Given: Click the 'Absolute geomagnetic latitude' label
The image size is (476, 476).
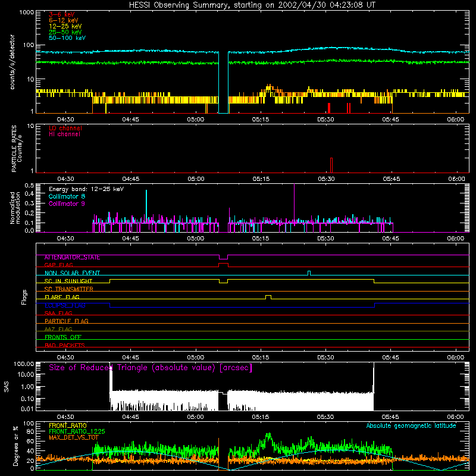Looking at the screenshot, I should 411,425.
